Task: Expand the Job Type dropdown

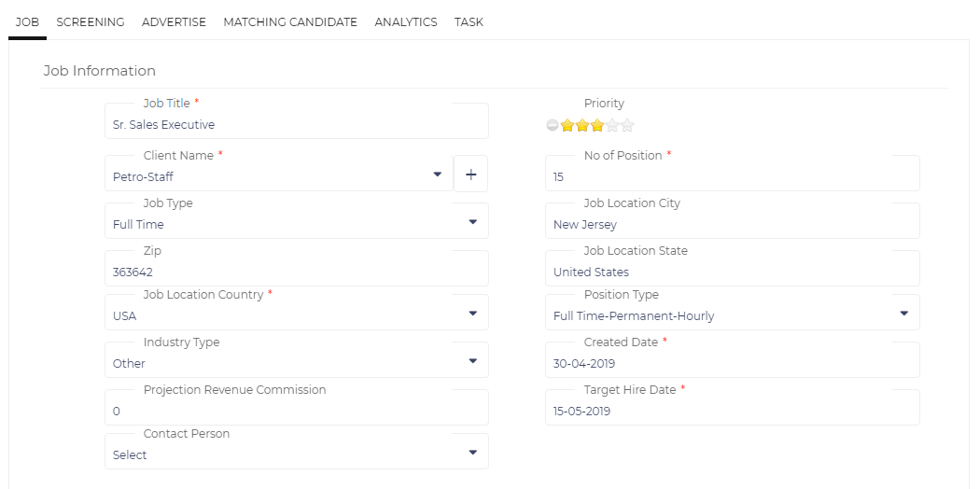Action: (297, 222)
